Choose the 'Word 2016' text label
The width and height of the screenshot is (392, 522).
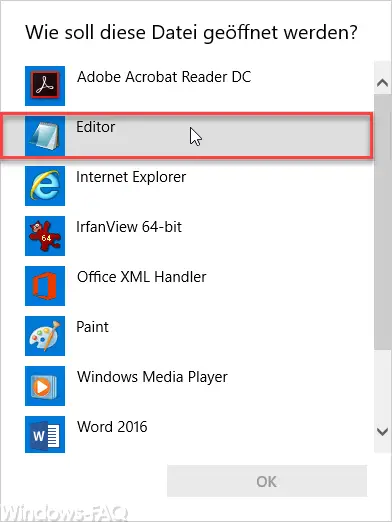pos(112,427)
